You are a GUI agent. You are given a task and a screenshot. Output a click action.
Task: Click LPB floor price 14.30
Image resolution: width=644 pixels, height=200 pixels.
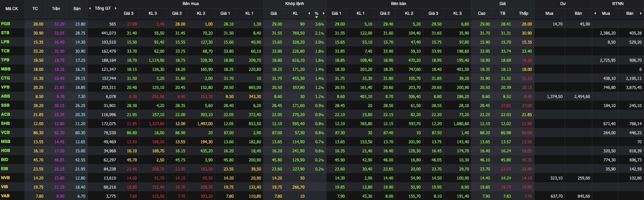[80, 42]
